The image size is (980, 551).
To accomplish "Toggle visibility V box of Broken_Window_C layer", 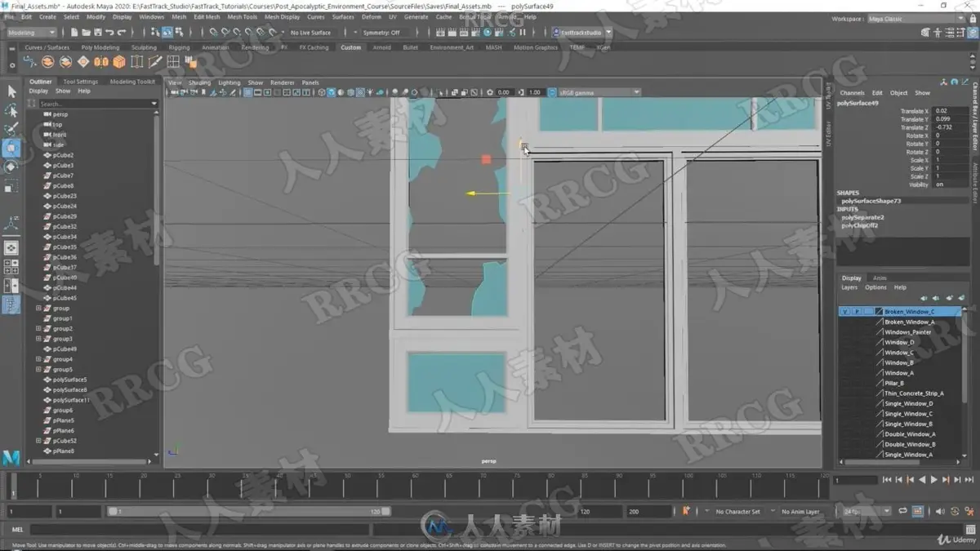I will tap(844, 312).
